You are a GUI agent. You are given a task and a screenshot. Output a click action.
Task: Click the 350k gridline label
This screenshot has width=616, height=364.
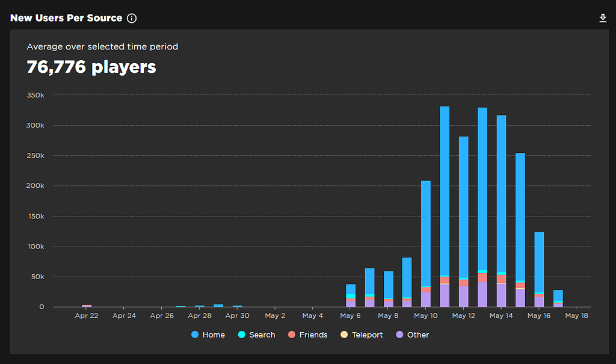[35, 94]
